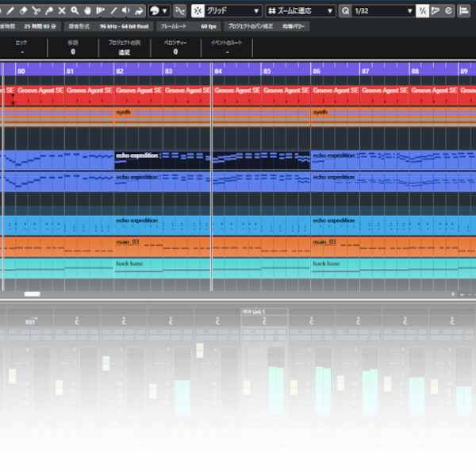This screenshot has height=476, width=476.
Task: Click the Snap icon beside グリッド
Action: click(198, 11)
